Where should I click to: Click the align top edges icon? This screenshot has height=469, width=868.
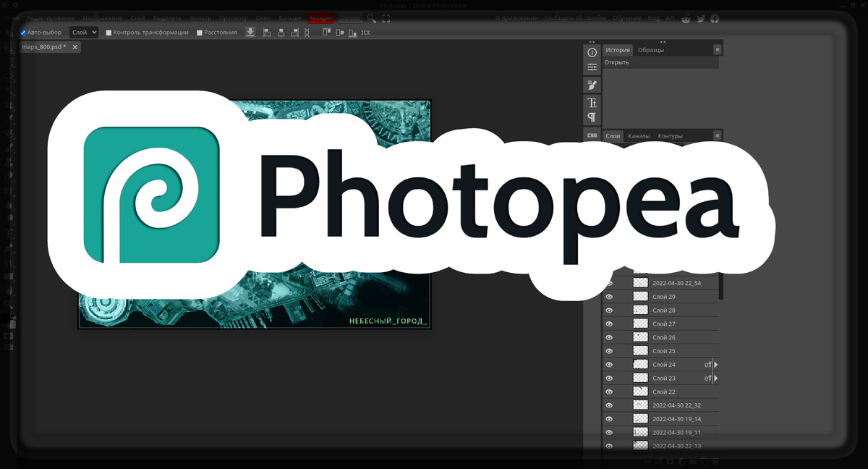325,32
